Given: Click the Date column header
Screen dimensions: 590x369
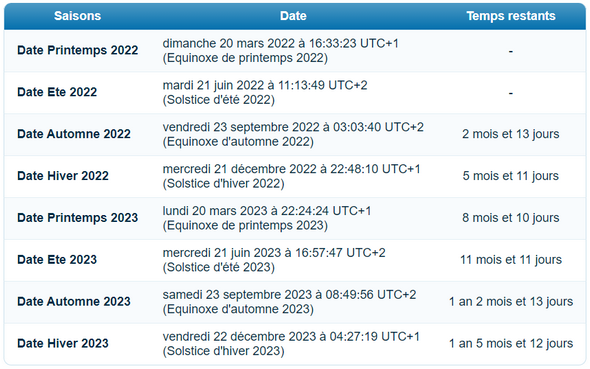Looking at the screenshot, I should point(293,16).
